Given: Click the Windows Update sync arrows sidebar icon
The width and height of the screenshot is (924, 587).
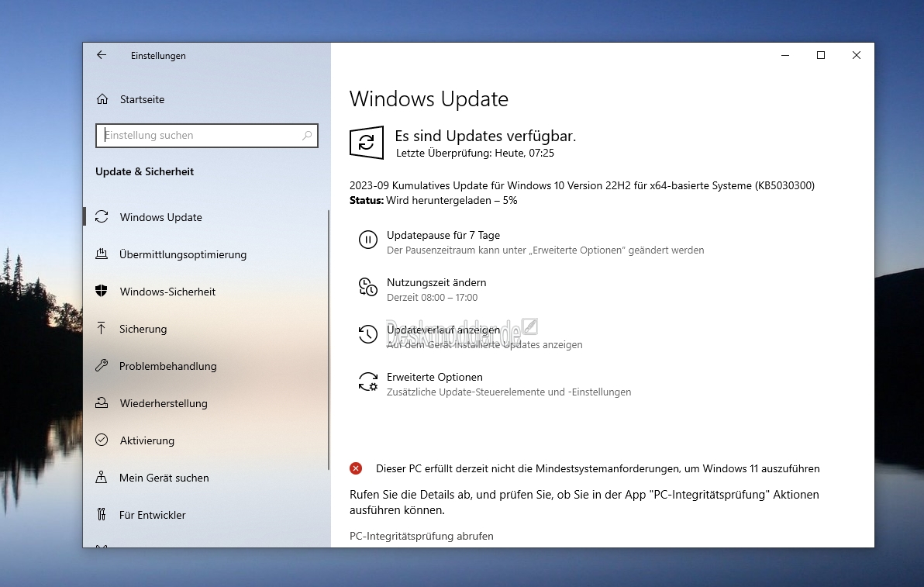Looking at the screenshot, I should [x=102, y=217].
